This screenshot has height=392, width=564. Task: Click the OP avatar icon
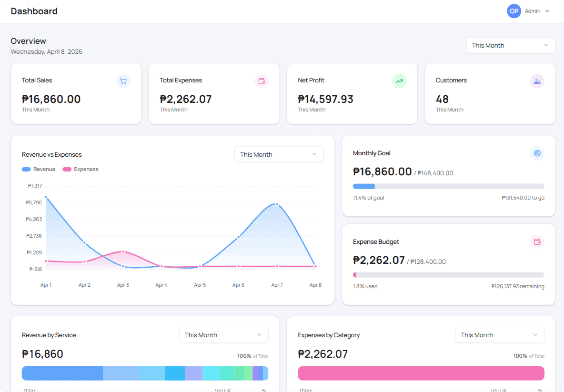pos(514,11)
